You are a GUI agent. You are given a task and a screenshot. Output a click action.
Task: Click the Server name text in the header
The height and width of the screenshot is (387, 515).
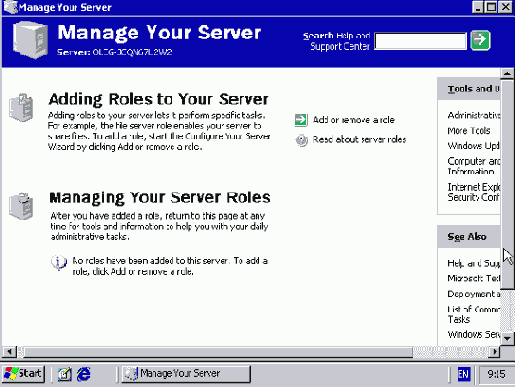coord(115,52)
